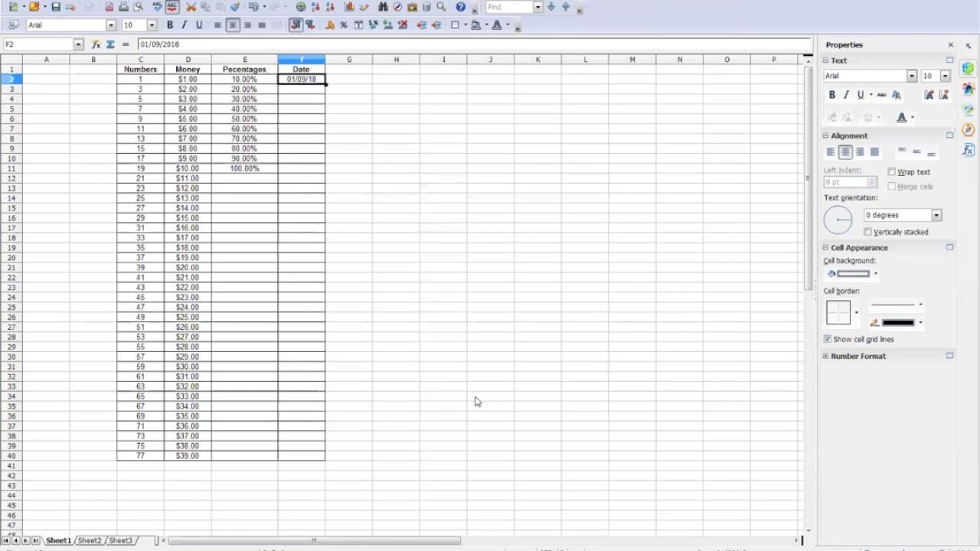Open the font size dropdown in toolbar
Image resolution: width=980 pixels, height=551 pixels.
coord(152,25)
